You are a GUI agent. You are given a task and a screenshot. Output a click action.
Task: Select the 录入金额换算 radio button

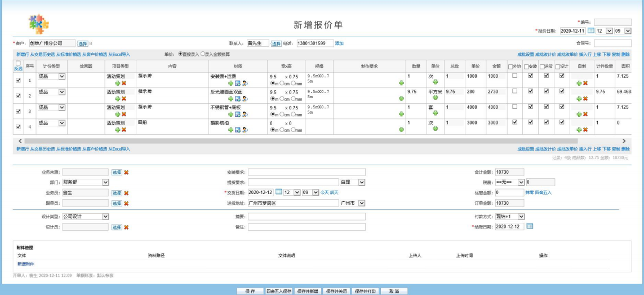pos(203,54)
